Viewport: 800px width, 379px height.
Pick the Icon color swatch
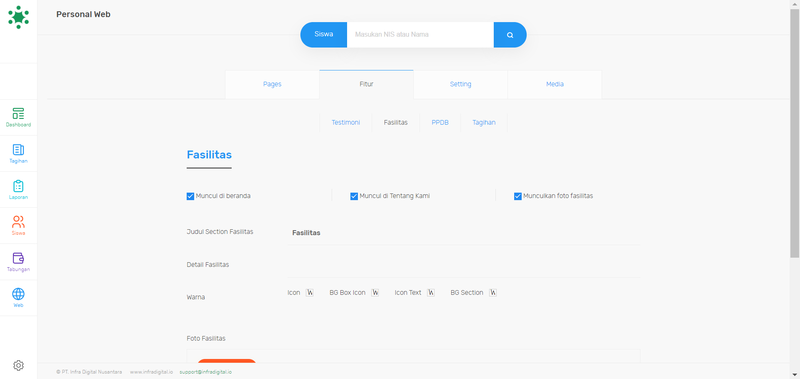[x=310, y=293]
